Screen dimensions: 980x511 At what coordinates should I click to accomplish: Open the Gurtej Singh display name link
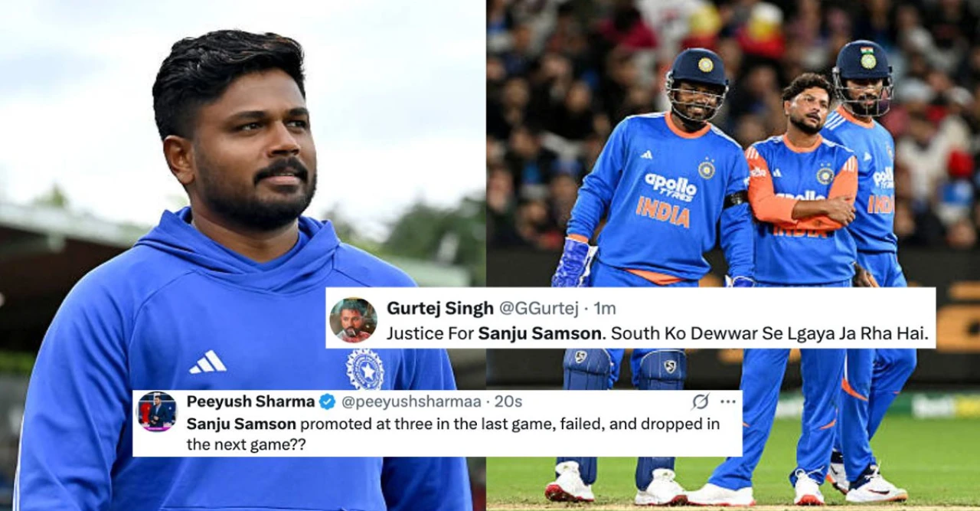(439, 308)
